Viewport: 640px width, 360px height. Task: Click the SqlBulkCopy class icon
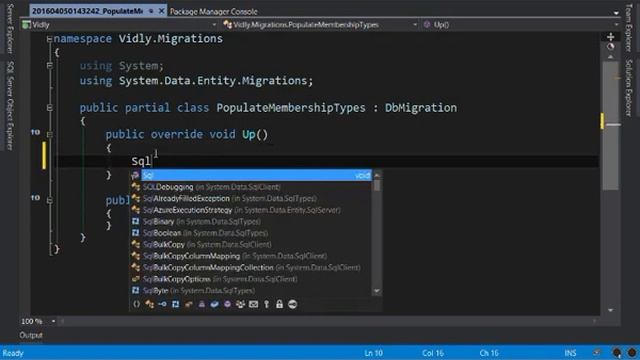coord(136,244)
